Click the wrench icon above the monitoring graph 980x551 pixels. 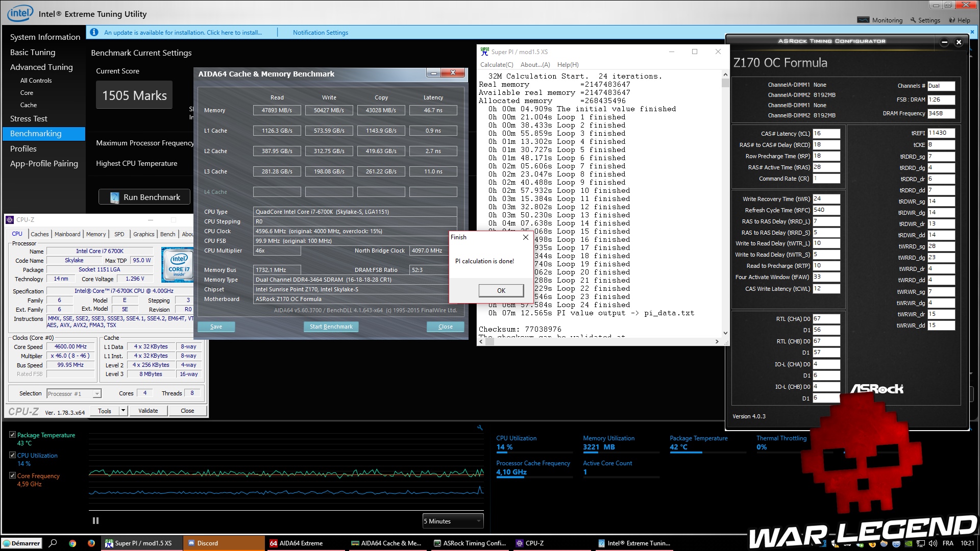pyautogui.click(x=480, y=428)
